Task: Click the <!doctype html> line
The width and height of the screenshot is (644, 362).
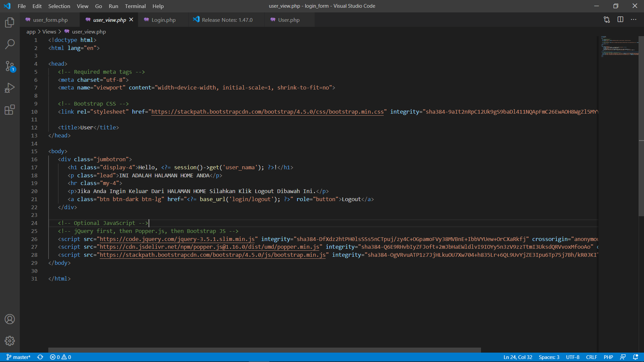Action: click(72, 40)
